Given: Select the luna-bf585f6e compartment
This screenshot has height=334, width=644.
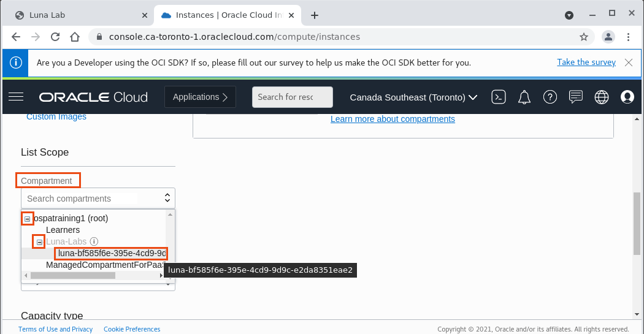Looking at the screenshot, I should 112,253.
